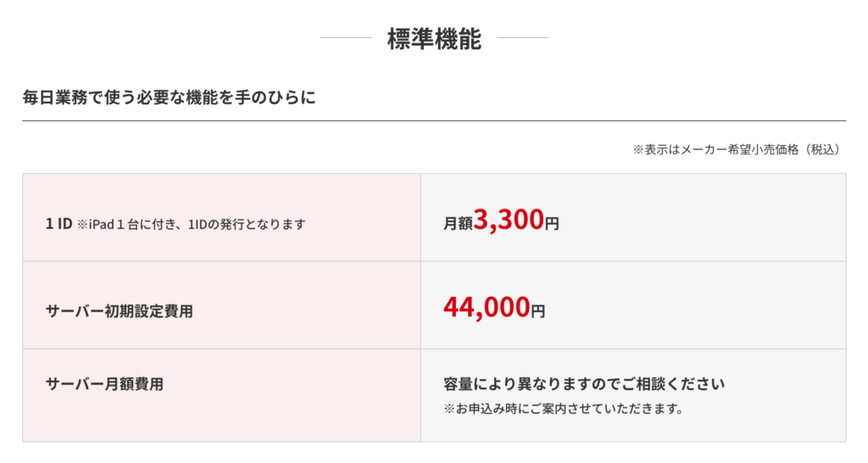The image size is (868, 463).
Task: Click the サーバー初期設定費用 row label
Action: click(x=119, y=311)
